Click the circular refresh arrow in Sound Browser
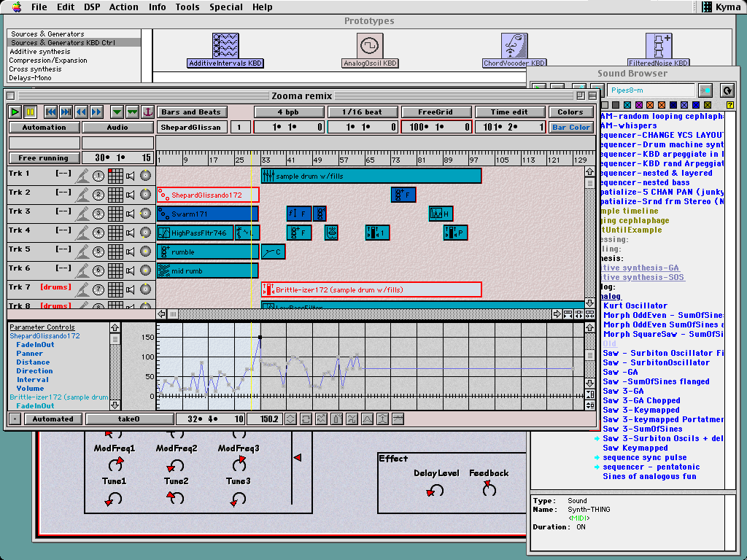Image resolution: width=747 pixels, height=560 pixels. (727, 90)
